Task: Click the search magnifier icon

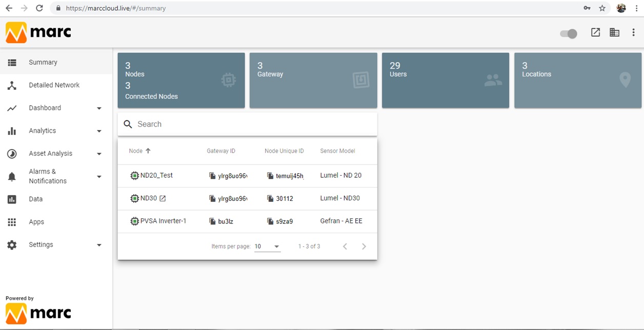Action: [x=128, y=124]
